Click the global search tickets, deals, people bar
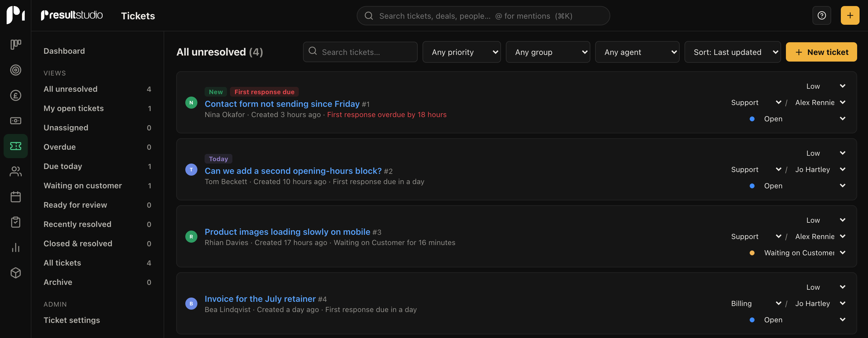The width and height of the screenshot is (868, 338). point(483,16)
